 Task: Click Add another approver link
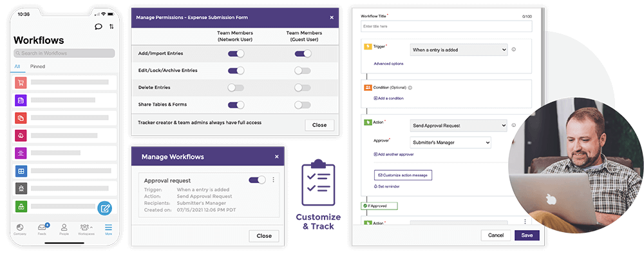(393, 154)
